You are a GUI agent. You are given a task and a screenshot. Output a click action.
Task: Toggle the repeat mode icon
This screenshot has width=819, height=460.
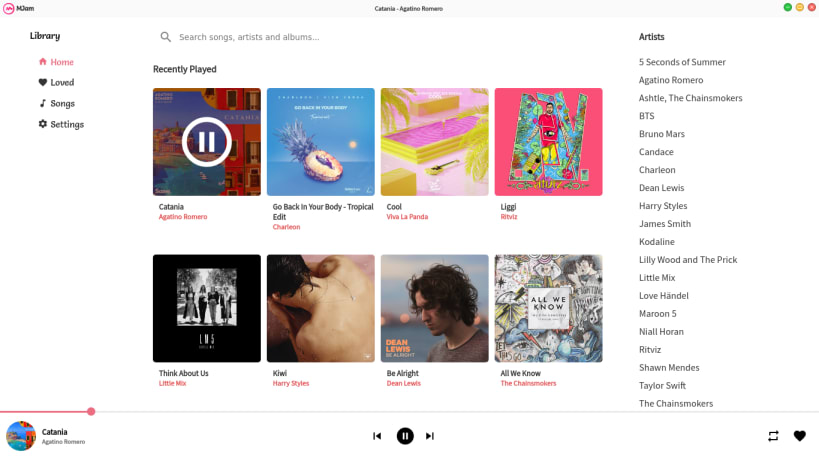click(x=773, y=436)
